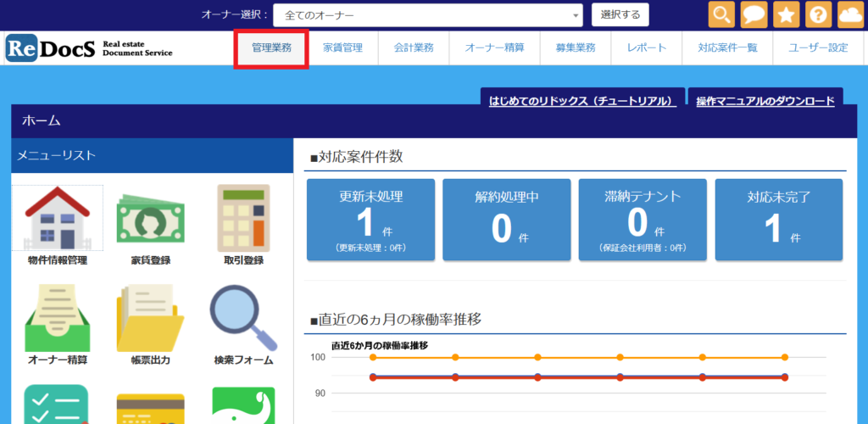Screen dimensions: 868x424
Task: Click the checklist icon in menu list
Action: coord(57,404)
